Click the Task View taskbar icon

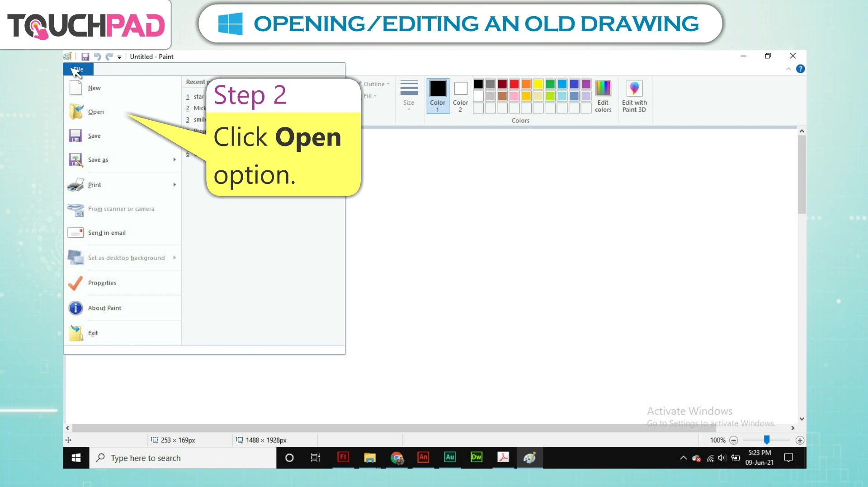[x=316, y=458]
